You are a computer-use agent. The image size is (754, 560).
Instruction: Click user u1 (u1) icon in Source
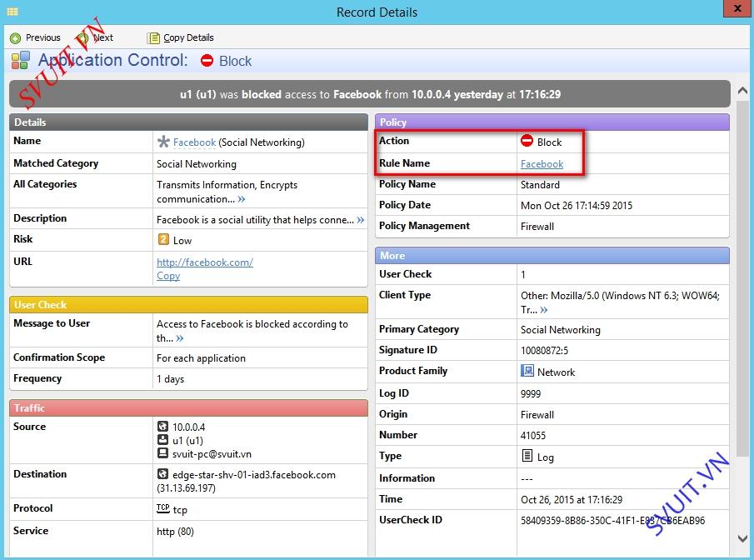[163, 440]
